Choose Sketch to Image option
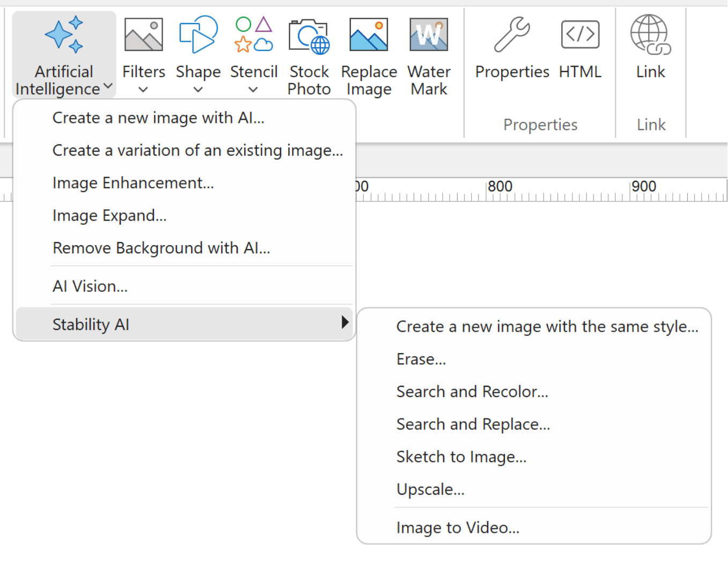This screenshot has height=565, width=728. 534,457
